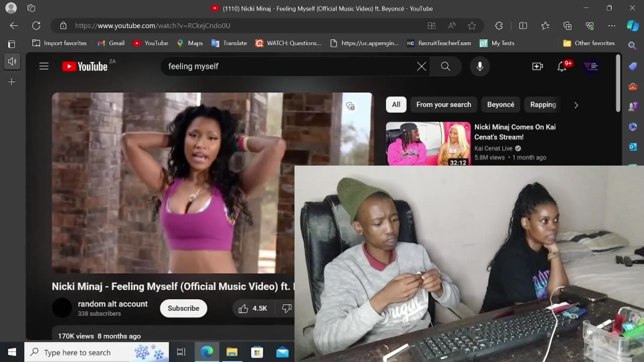Open Edge workspaces icon
644x362 pixels.
tap(31, 8)
